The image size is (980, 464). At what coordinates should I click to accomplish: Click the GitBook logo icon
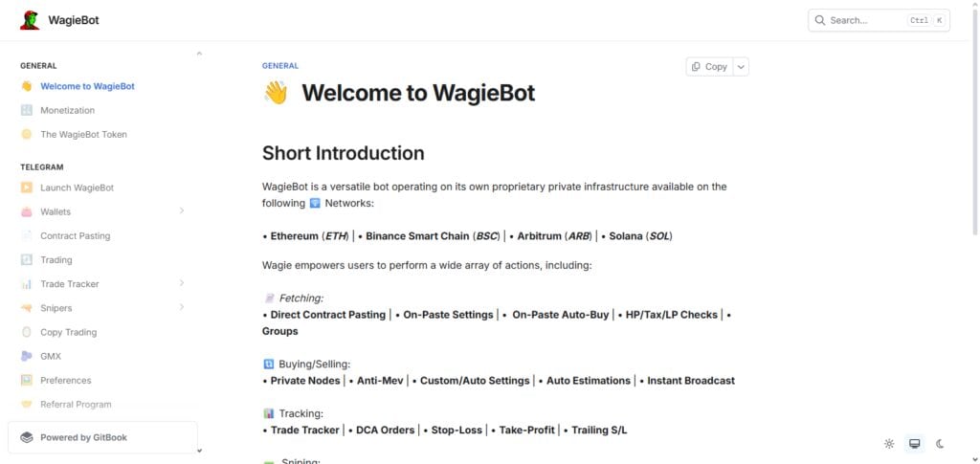pyautogui.click(x=26, y=437)
